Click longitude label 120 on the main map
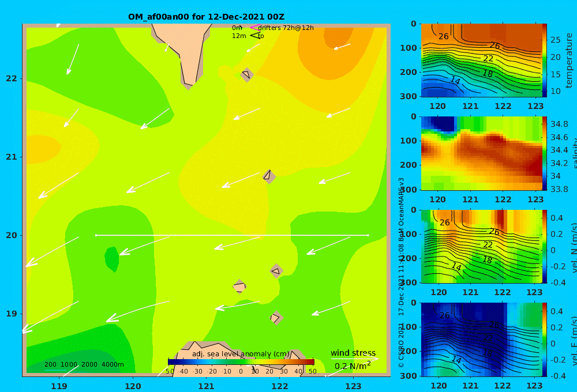The height and width of the screenshot is (392, 577). [x=133, y=386]
